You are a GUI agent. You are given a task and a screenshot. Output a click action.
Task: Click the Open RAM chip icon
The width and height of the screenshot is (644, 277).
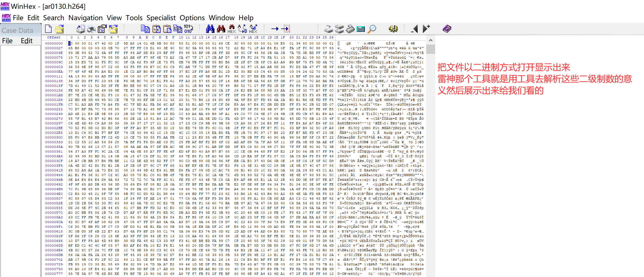click(350, 29)
